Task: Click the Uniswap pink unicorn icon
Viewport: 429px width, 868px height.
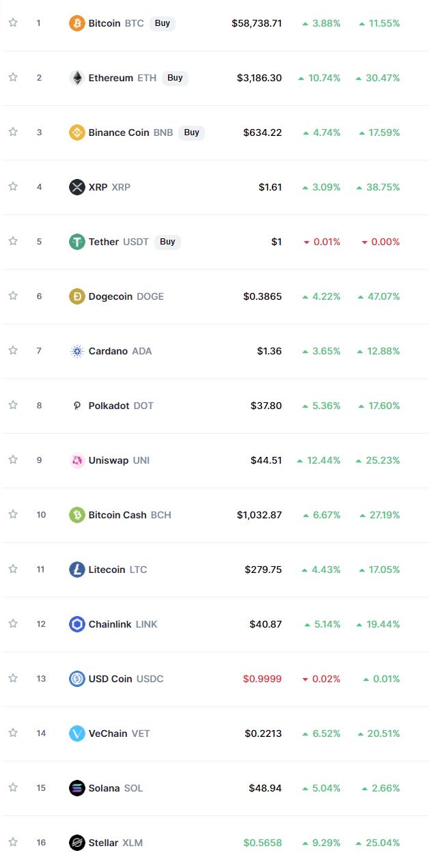Action: click(x=77, y=460)
